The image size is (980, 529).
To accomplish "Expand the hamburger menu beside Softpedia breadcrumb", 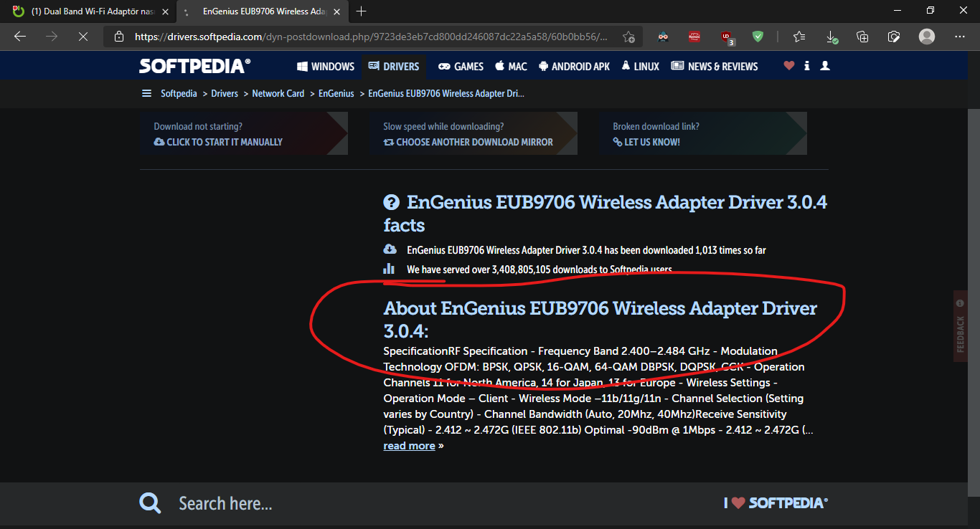I will pyautogui.click(x=147, y=93).
